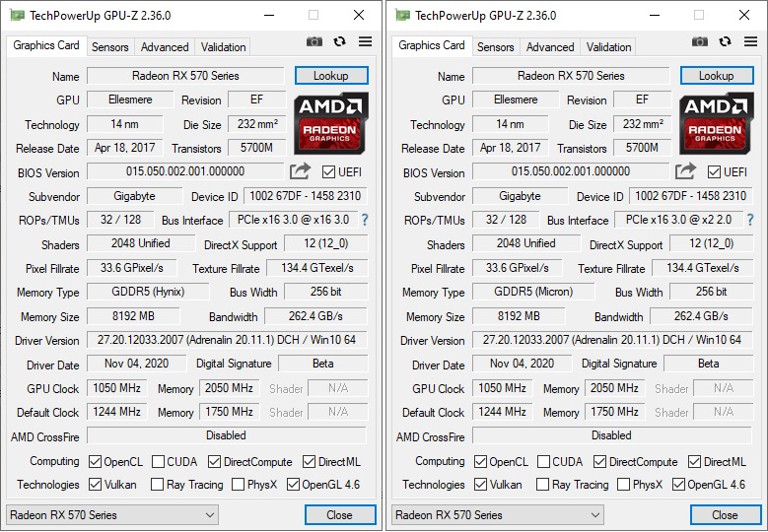
Task: Click Close button in left window
Action: (340, 515)
